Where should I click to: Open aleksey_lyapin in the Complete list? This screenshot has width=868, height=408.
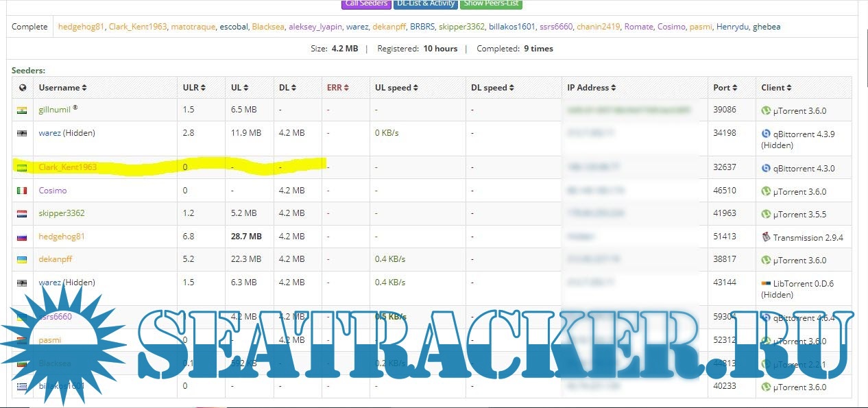click(315, 27)
